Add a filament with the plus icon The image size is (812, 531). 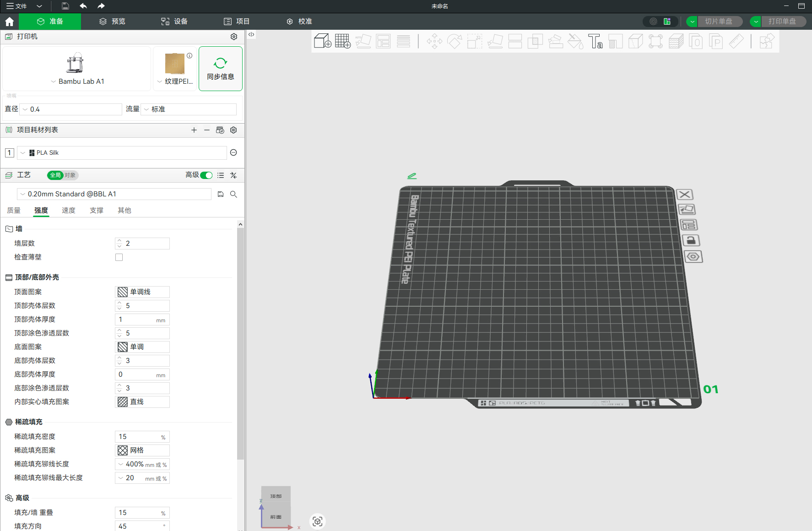tap(194, 130)
